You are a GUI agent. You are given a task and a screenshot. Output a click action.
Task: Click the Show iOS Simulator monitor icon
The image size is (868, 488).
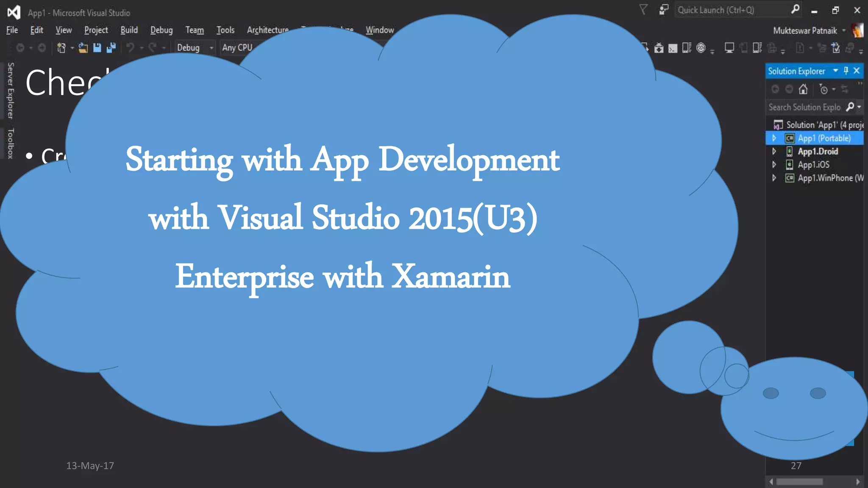729,48
